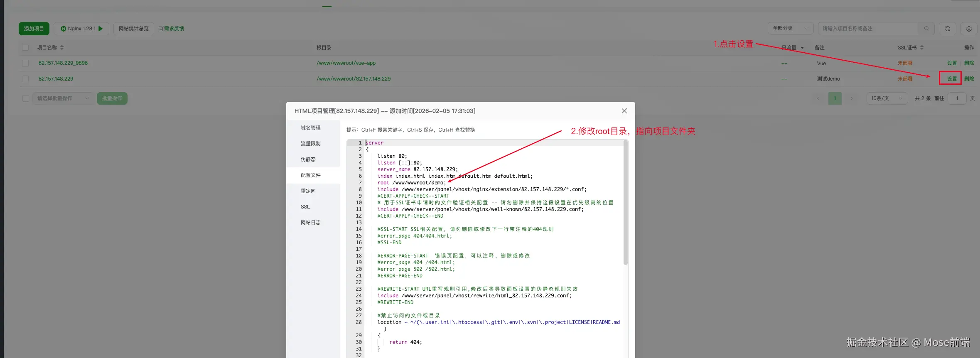Viewport: 980px width, 358px height.
Task: Click the root /www/wwwroot/demo line in editor
Action: [412, 183]
